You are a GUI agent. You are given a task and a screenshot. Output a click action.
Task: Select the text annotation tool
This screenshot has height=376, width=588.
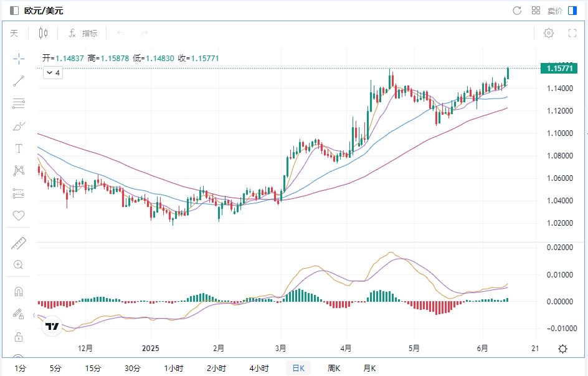[19, 148]
